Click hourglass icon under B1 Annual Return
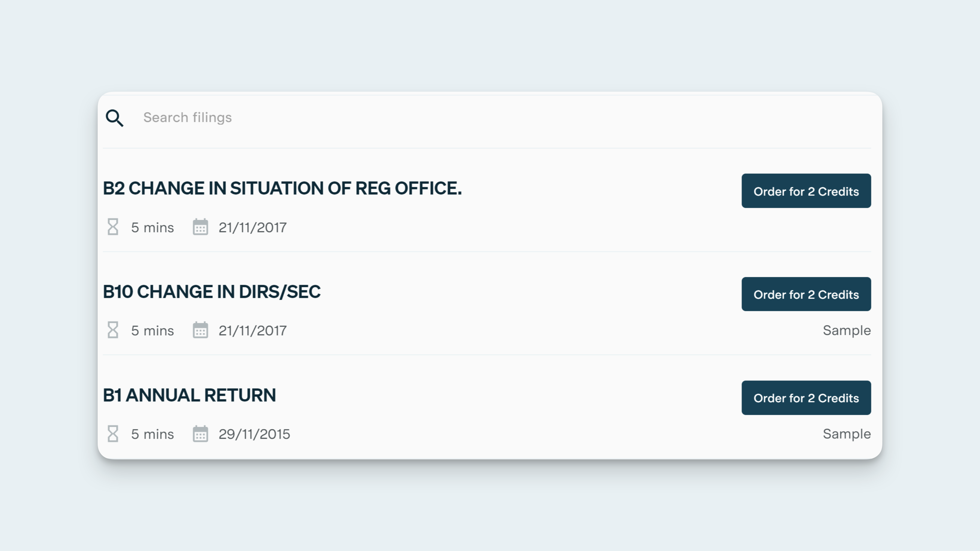This screenshot has height=551, width=980. coord(113,433)
